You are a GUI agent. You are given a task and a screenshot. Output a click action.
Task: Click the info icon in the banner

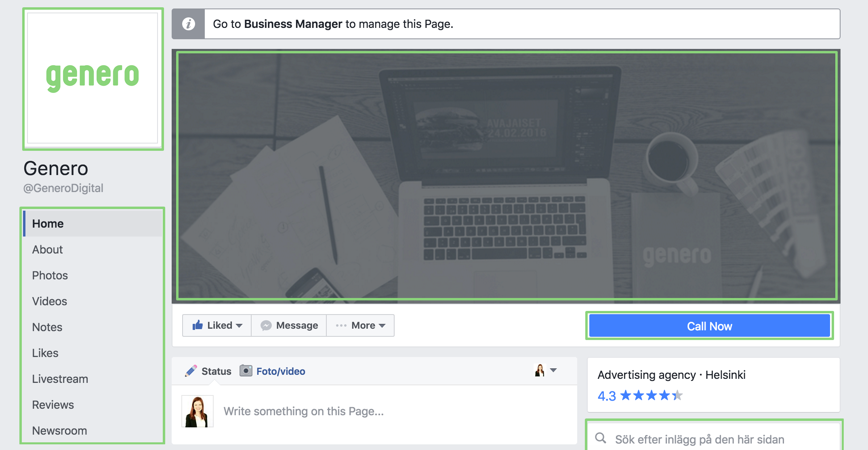[x=188, y=24]
